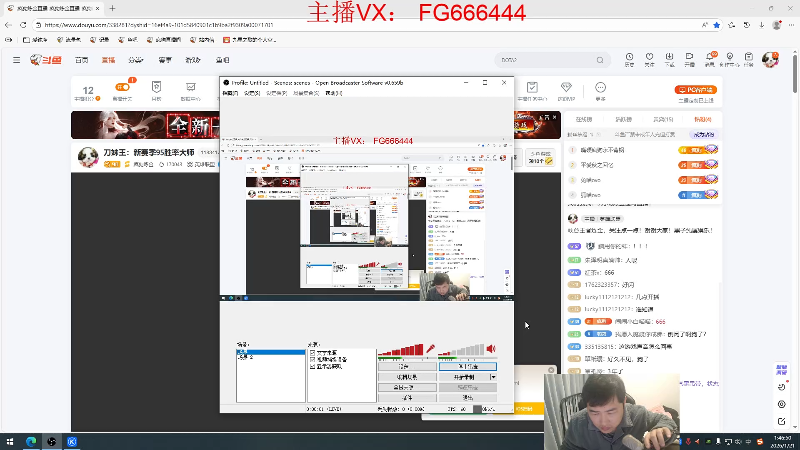This screenshot has height=450, width=800.
Task: Open the followed channels heart icon
Action: (x=649, y=57)
